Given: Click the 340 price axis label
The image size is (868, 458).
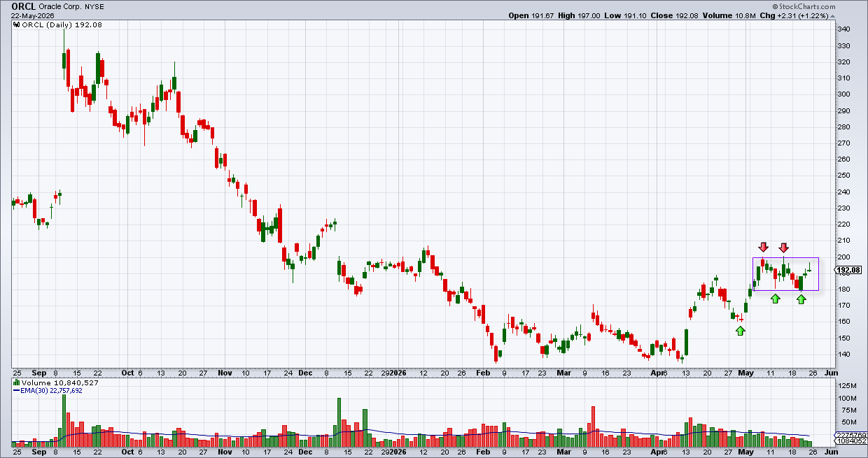Looking at the screenshot, I should [x=843, y=29].
